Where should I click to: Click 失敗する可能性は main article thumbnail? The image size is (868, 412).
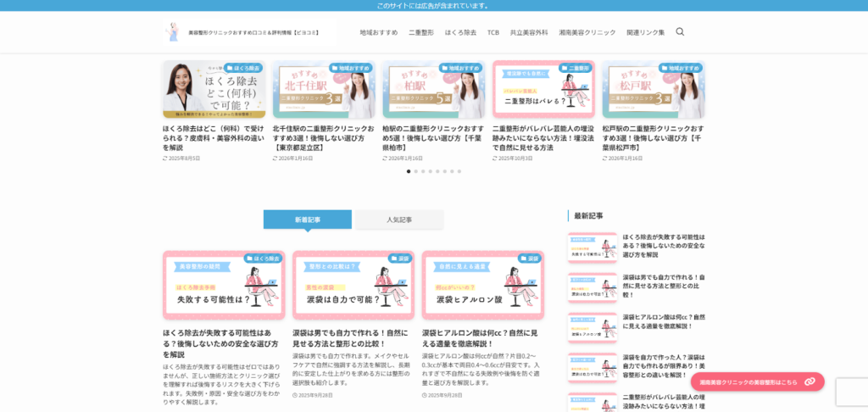pyautogui.click(x=224, y=285)
